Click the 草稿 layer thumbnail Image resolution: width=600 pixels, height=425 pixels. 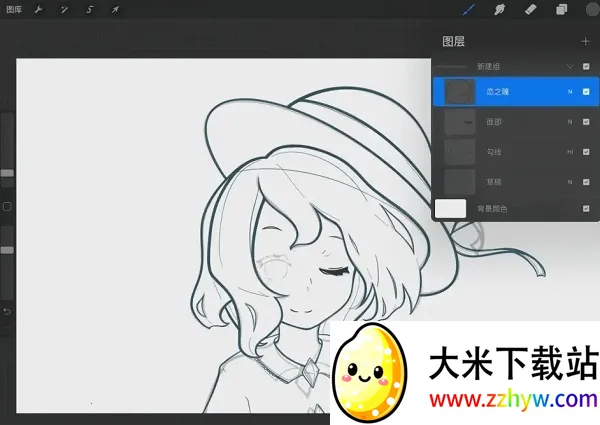coord(460,182)
